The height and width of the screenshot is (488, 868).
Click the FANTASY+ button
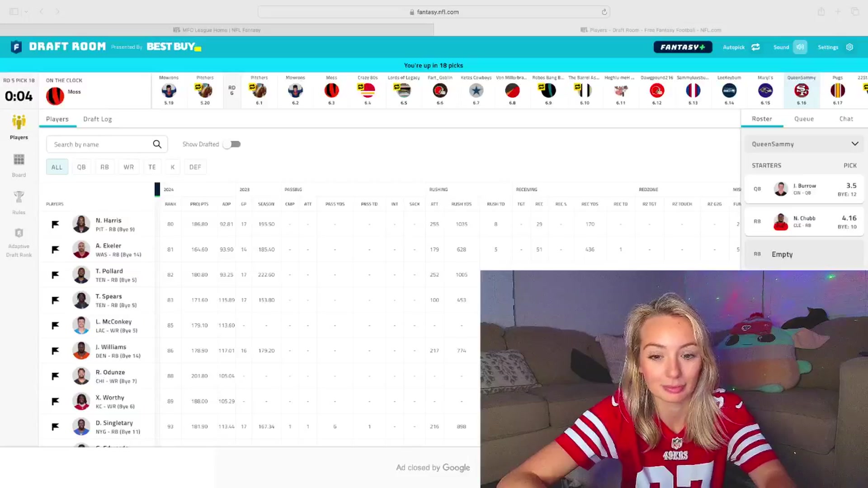coord(683,47)
